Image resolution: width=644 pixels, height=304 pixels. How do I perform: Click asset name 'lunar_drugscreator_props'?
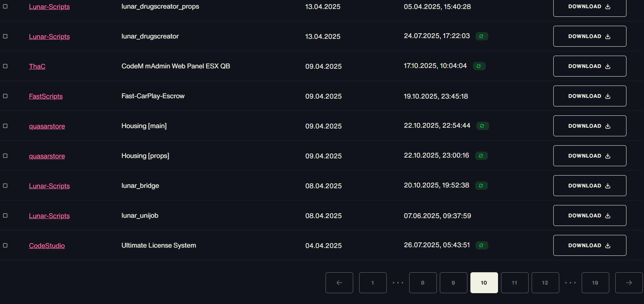click(x=160, y=6)
